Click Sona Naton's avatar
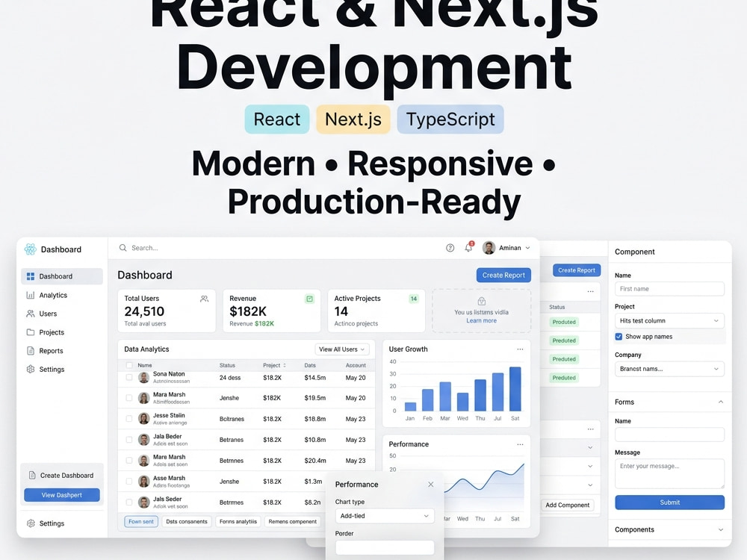The height and width of the screenshot is (560, 747). pyautogui.click(x=144, y=378)
